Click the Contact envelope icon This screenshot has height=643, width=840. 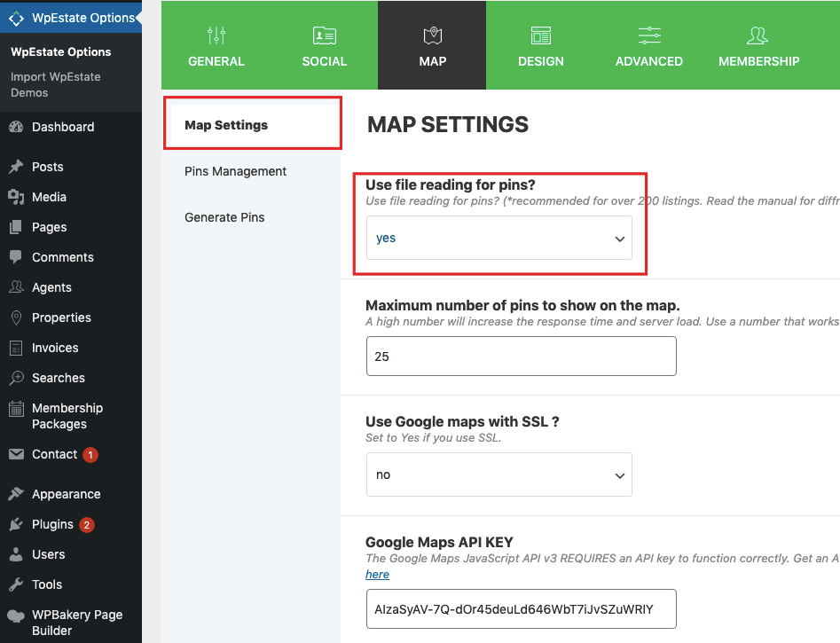(x=16, y=454)
